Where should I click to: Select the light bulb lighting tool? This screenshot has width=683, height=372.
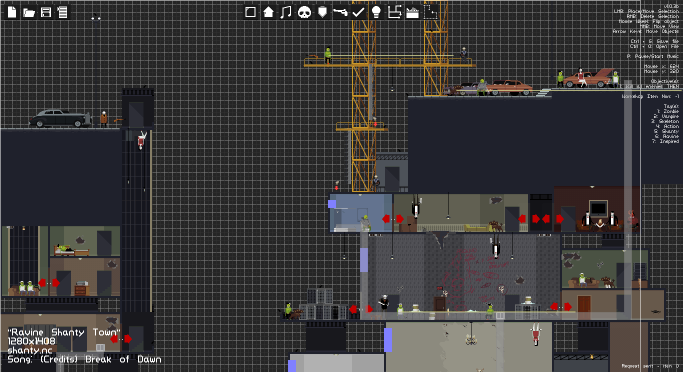[x=376, y=12]
